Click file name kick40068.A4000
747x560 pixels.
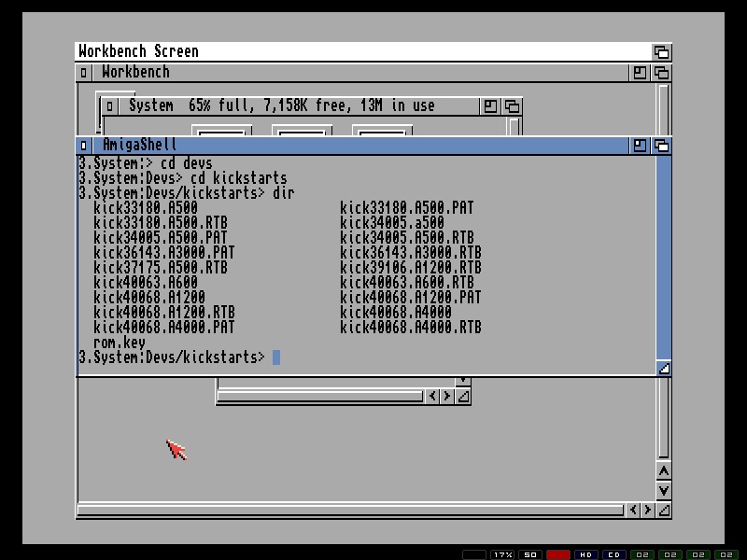[396, 313]
